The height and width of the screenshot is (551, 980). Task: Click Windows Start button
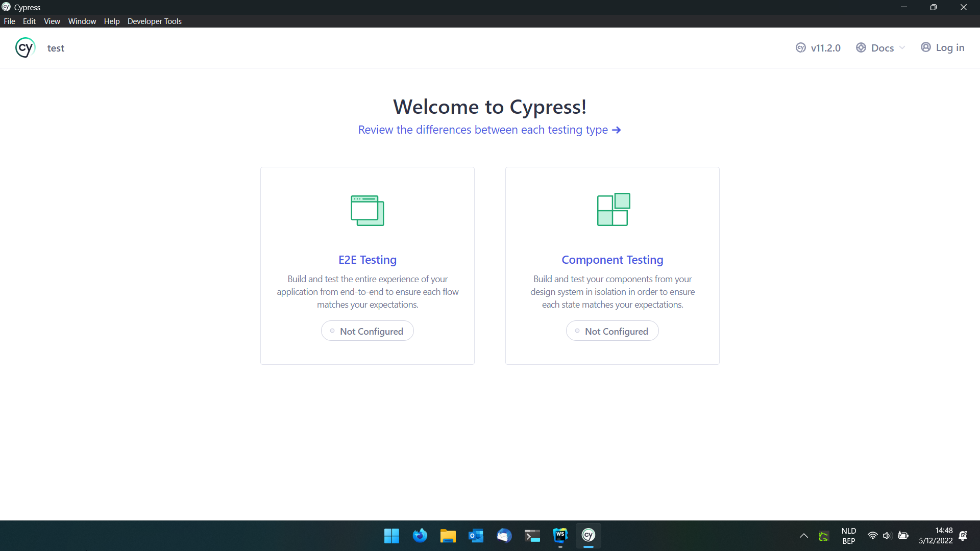391,535
